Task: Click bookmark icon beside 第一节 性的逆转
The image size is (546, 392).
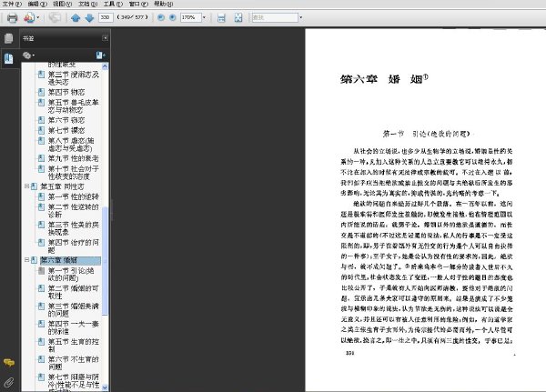Action: pyautogui.click(x=41, y=196)
